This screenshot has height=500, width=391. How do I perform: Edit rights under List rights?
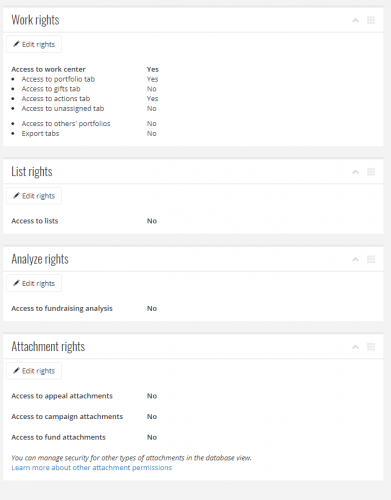point(34,196)
